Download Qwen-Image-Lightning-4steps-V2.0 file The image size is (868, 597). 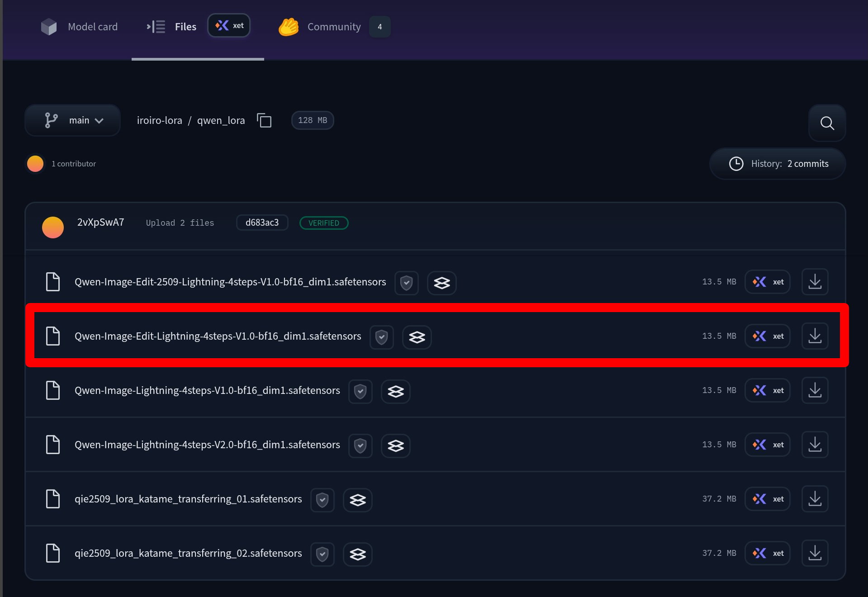(x=815, y=445)
